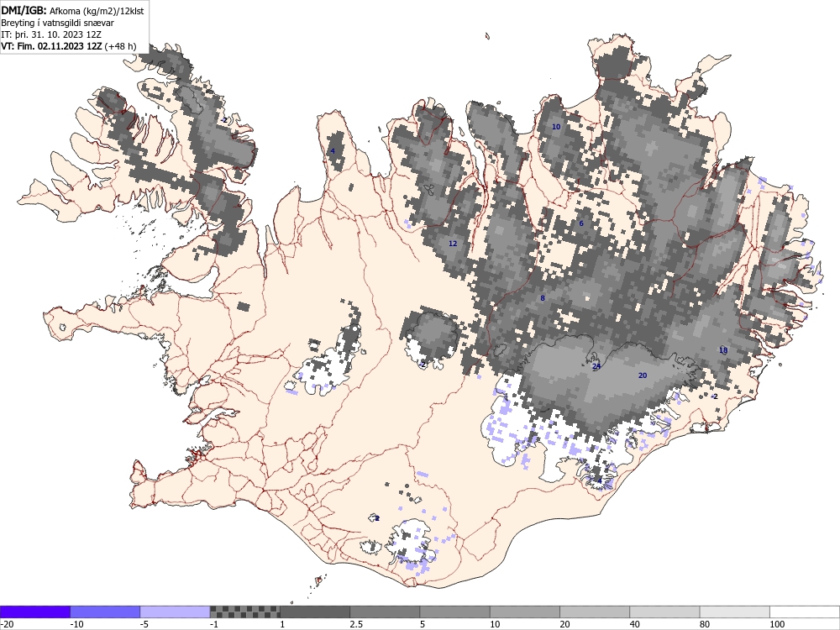
Task: Click the map value label 12
Action: (x=453, y=244)
